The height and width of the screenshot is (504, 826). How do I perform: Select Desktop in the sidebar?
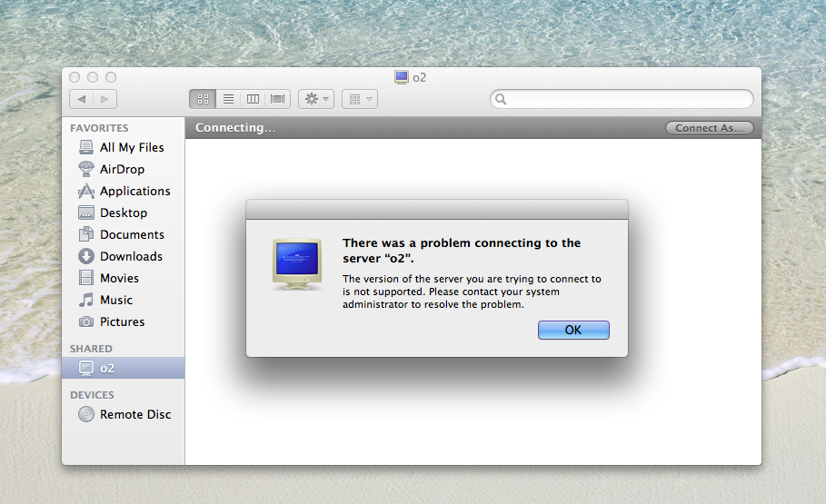point(124,212)
